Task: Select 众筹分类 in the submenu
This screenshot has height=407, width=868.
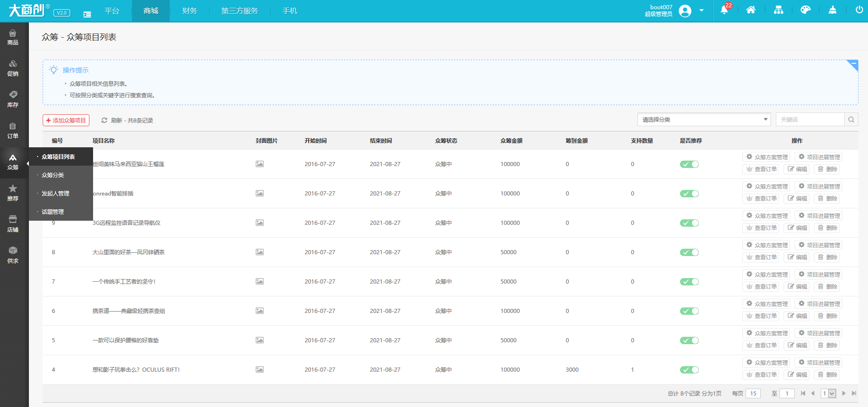Action: tap(53, 175)
